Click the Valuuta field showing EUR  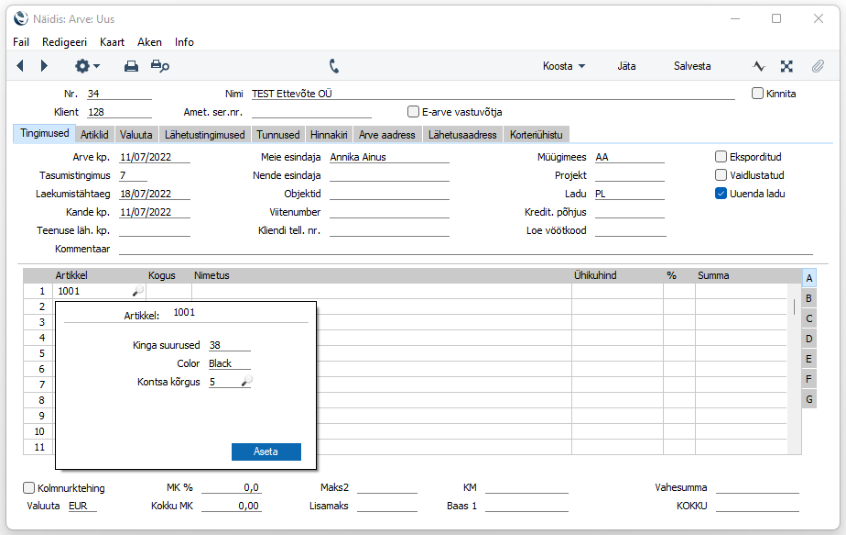click(83, 506)
